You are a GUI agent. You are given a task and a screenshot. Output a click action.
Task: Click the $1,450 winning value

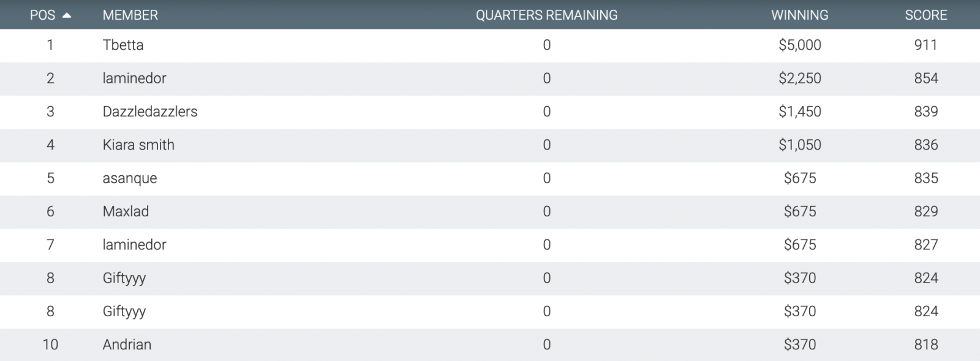click(x=799, y=112)
